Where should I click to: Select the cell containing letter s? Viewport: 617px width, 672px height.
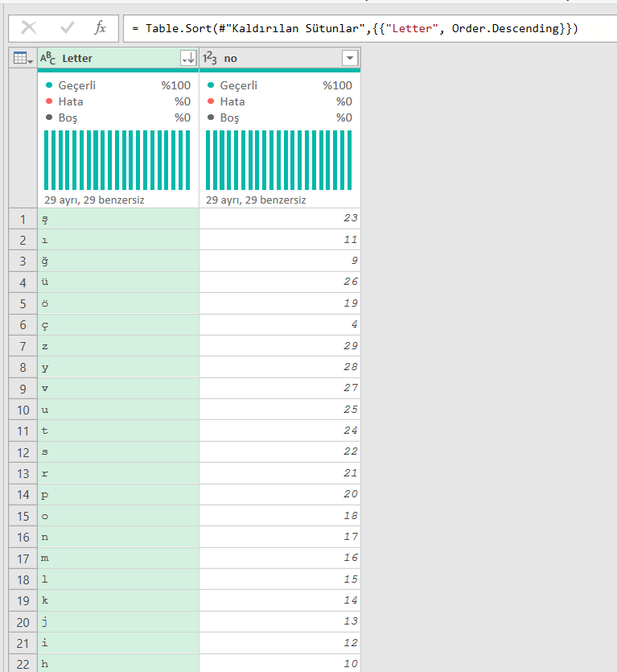(118, 452)
